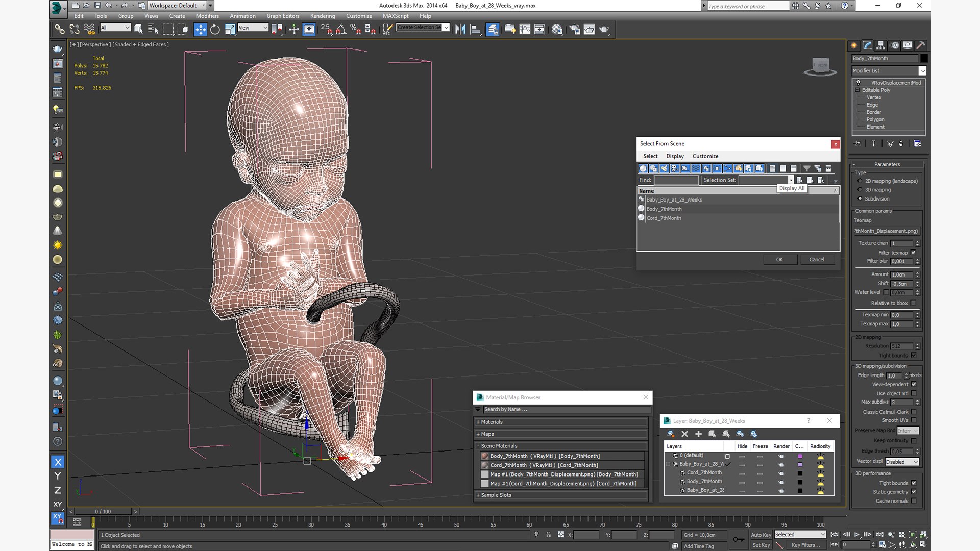Viewport: 980px width, 551px height.
Task: Open the Workspace Default dropdown
Action: (x=177, y=6)
